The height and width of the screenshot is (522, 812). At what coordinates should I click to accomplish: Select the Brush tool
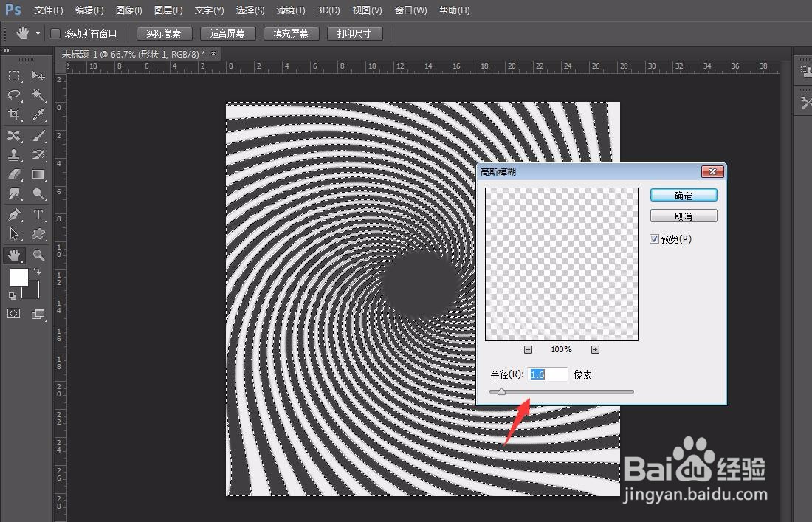tap(38, 136)
